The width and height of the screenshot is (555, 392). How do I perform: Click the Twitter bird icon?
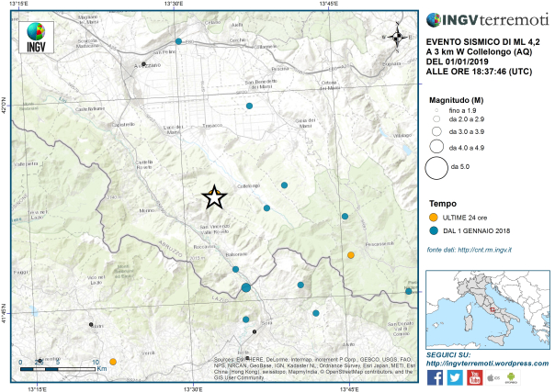[455, 377]
